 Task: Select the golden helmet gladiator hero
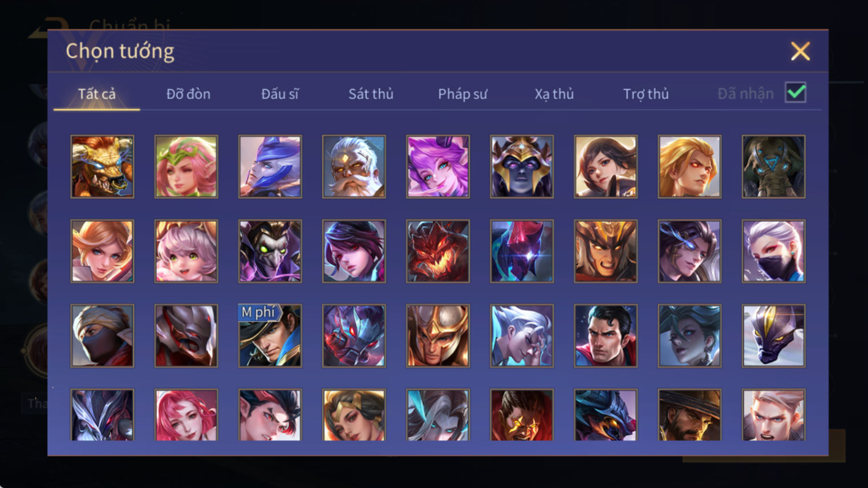click(x=437, y=336)
